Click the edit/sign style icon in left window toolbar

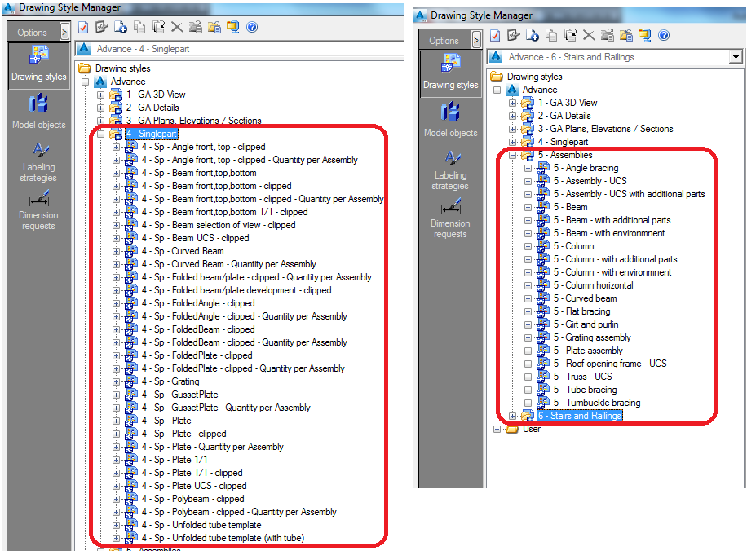pyautogui.click(x=101, y=27)
